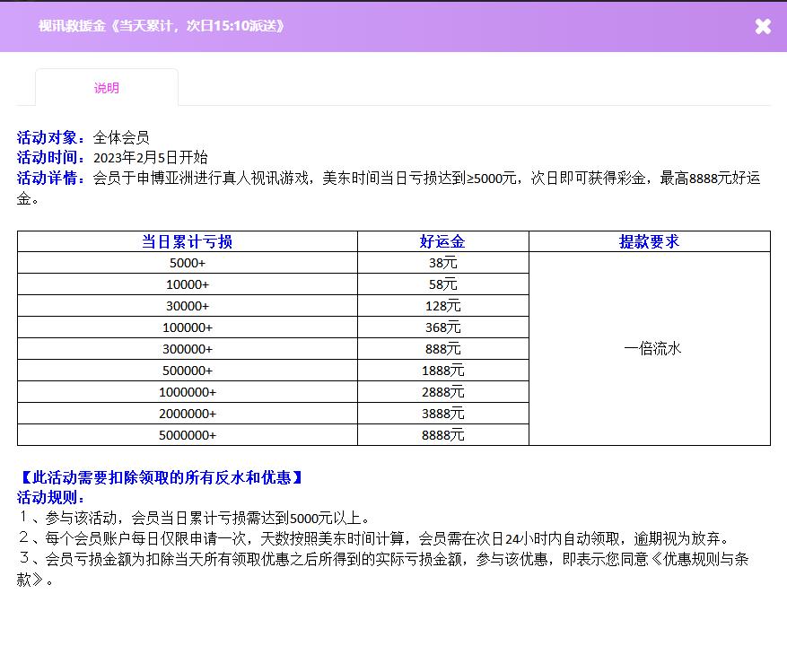Click the 活动时间 label
Viewport: 787px width, 672px height.
pyautogui.click(x=51, y=157)
